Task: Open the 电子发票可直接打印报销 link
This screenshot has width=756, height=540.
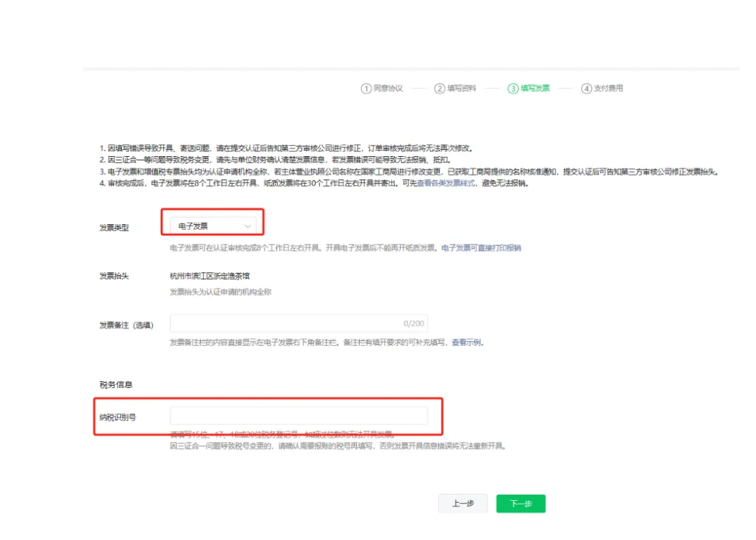Action: click(481, 248)
